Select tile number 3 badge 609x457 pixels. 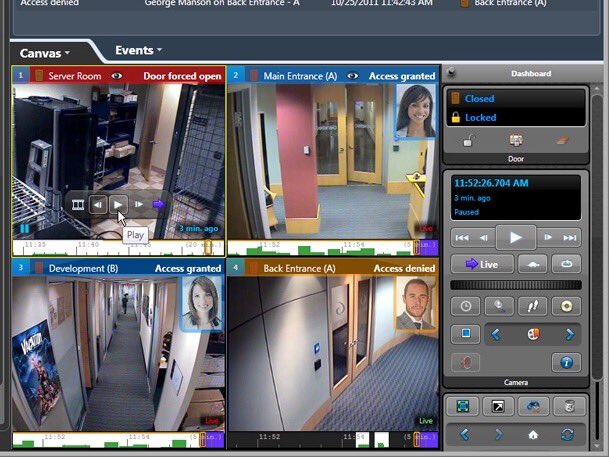21,268
